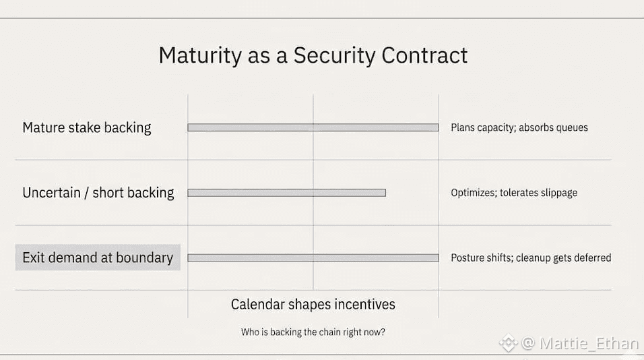Image resolution: width=644 pixels, height=360 pixels.
Task: Click Who is backing the chain question
Action: tap(313, 332)
